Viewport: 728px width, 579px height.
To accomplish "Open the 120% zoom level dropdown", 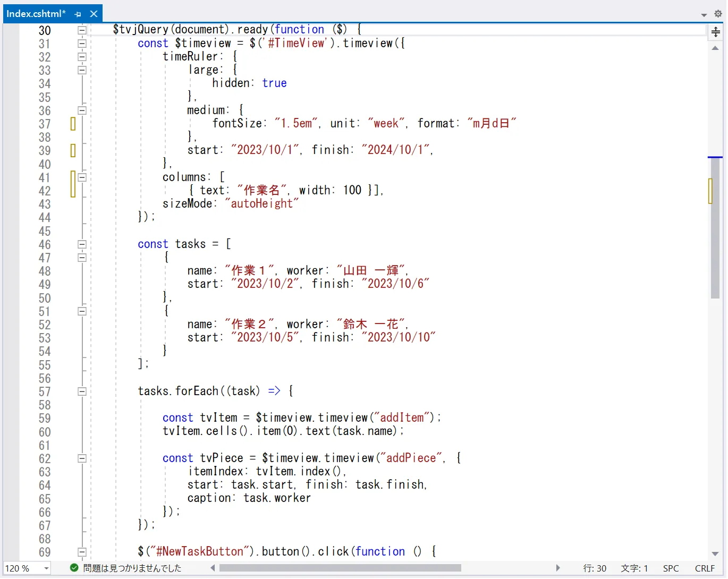I will click(x=27, y=568).
